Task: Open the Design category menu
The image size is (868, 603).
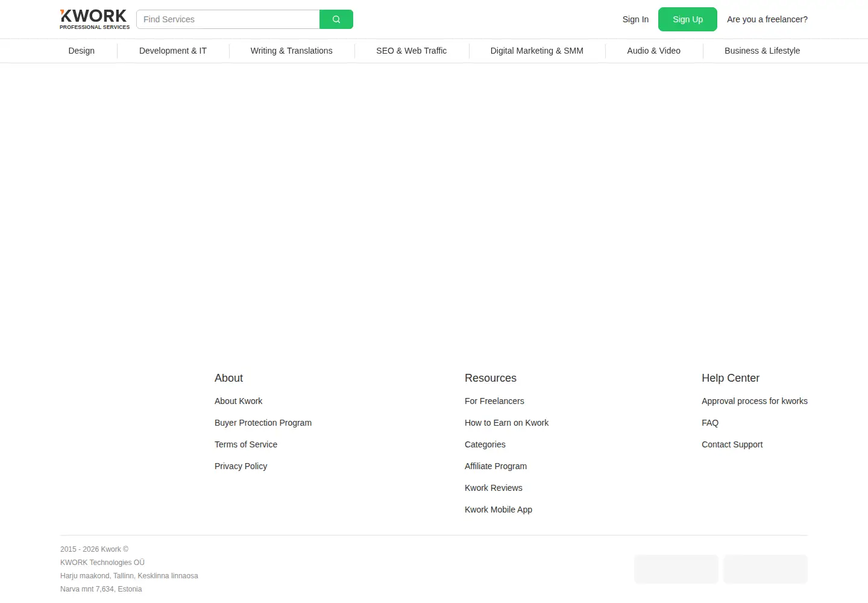Action: click(x=81, y=51)
